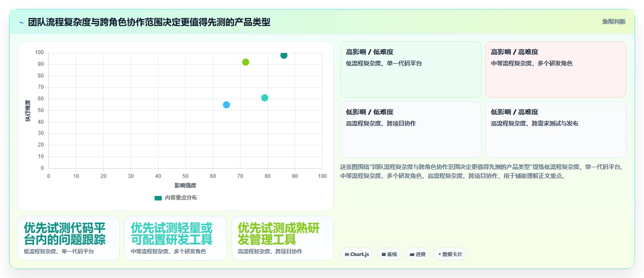Open the 高影响 / 低难度 quadrant card

411,69
